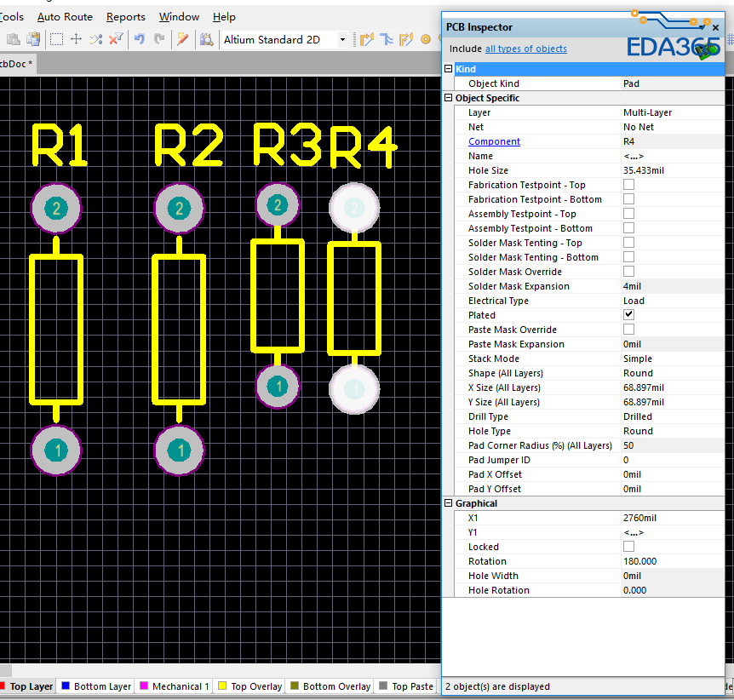Click the Component property link

(x=494, y=141)
